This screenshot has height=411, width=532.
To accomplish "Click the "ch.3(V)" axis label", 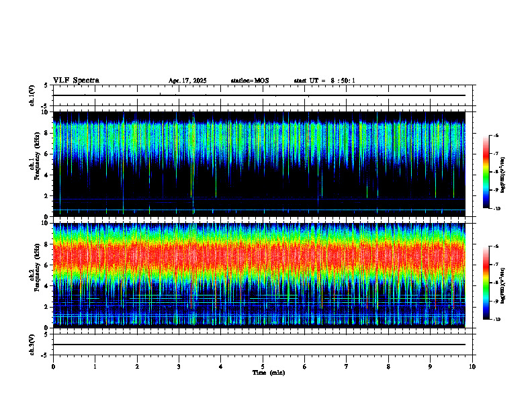I will point(32,345).
